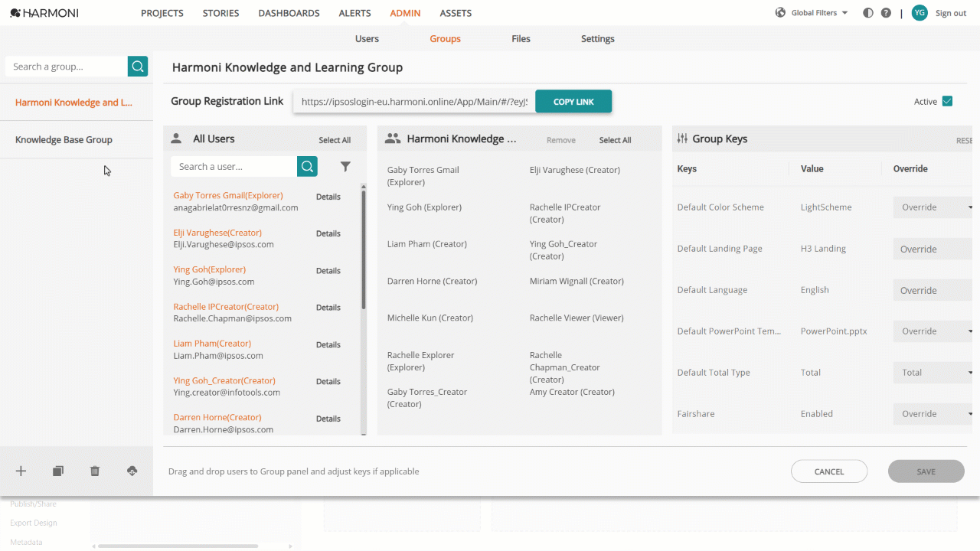The width and height of the screenshot is (980, 551).
Task: Open the DASHBOARDS menu
Action: click(x=289, y=13)
